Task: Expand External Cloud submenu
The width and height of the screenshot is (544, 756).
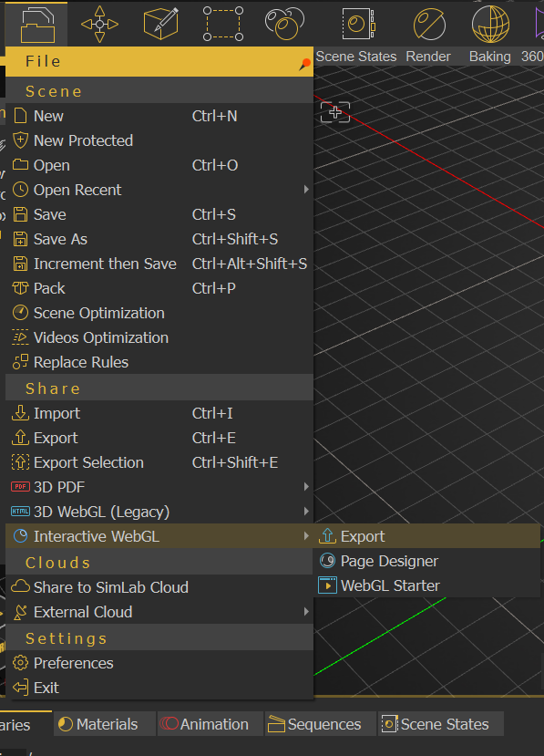Action: (159, 611)
